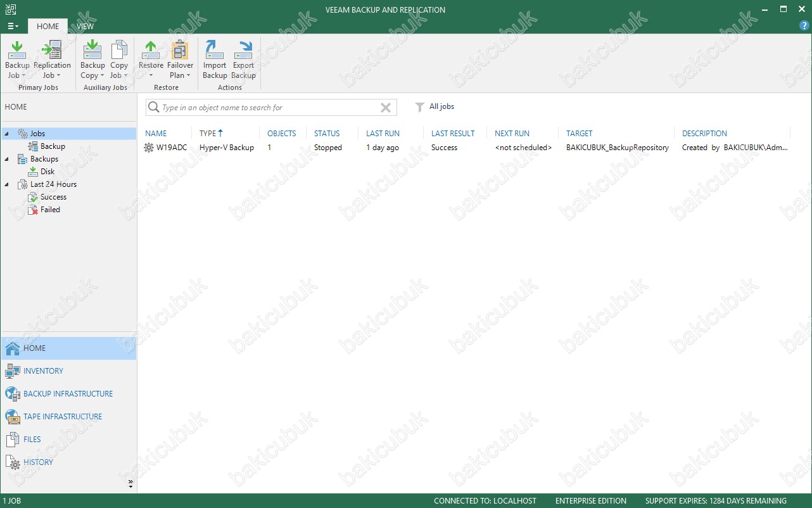
Task: Select Failed under Last 24 Hours
Action: [50, 210]
